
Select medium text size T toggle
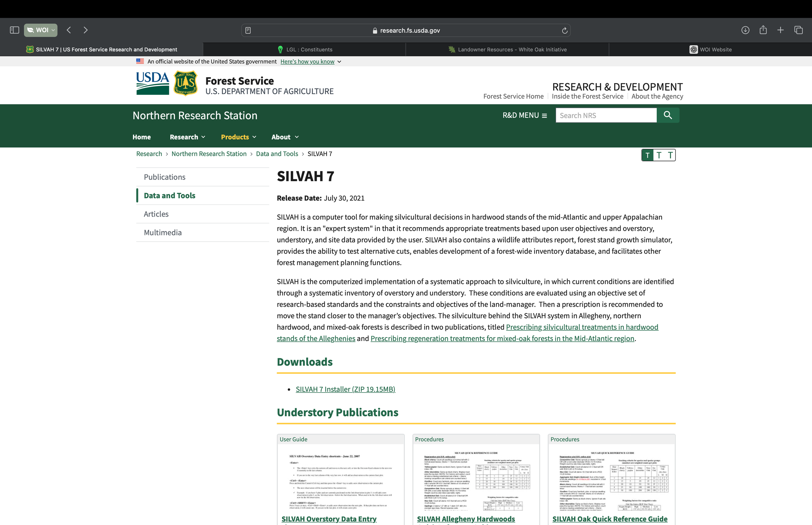tap(659, 155)
